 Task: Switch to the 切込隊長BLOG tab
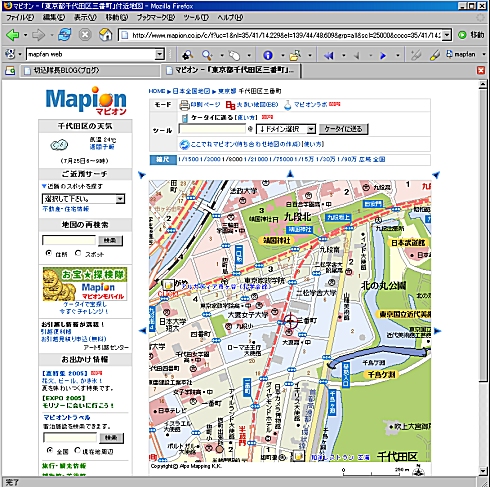91,70
